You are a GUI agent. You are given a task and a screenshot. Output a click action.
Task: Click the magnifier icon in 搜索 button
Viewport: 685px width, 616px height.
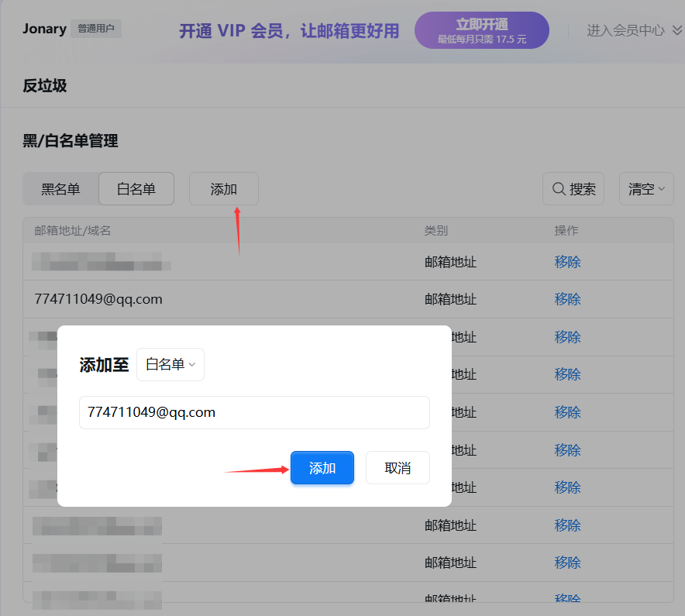tap(559, 189)
